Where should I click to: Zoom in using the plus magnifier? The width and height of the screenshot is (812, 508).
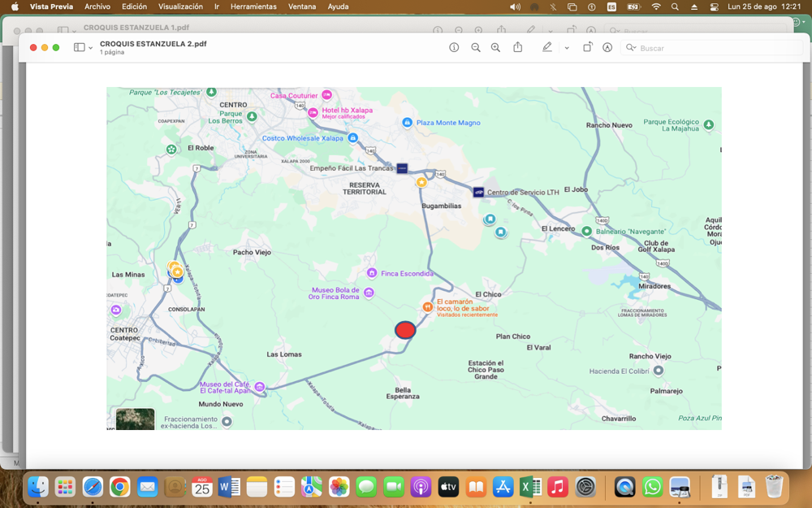click(x=495, y=48)
